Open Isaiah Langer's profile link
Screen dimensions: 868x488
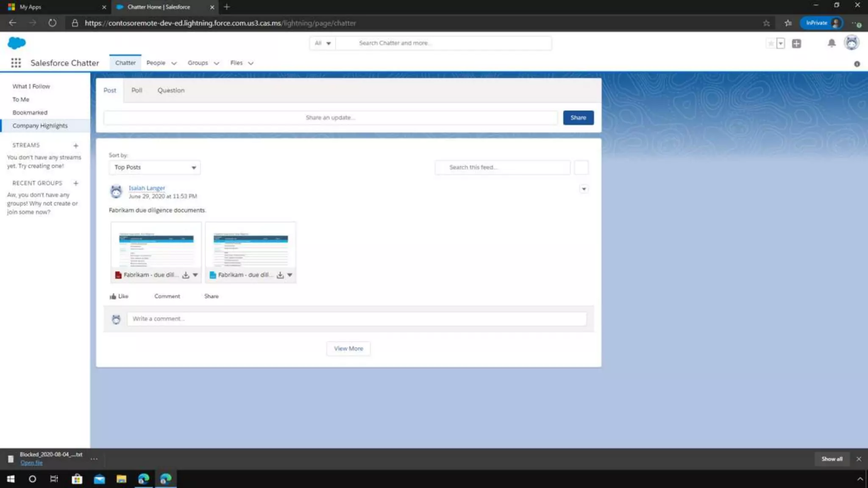click(147, 188)
